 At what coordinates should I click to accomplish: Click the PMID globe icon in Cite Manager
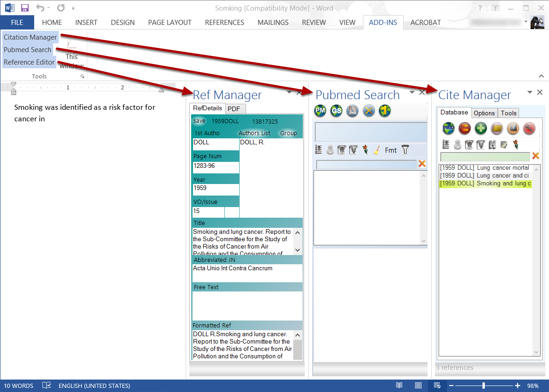coord(448,129)
